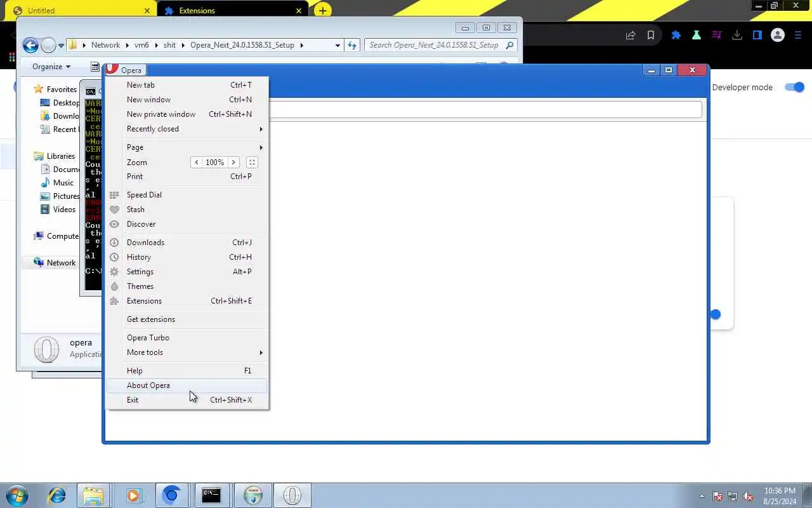Open Themes menu entry
Image resolution: width=812 pixels, height=508 pixels.
[188, 286]
